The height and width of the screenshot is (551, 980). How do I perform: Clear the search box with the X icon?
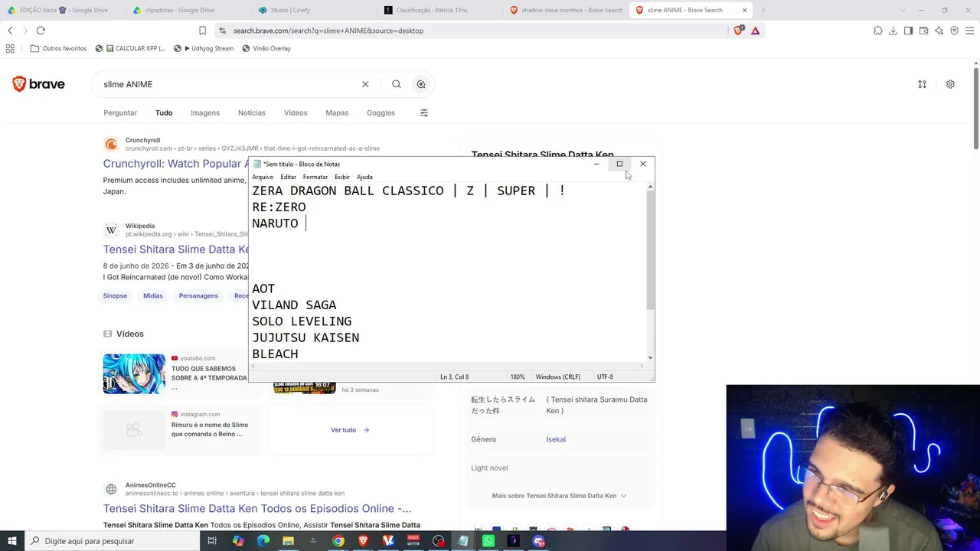(x=365, y=84)
